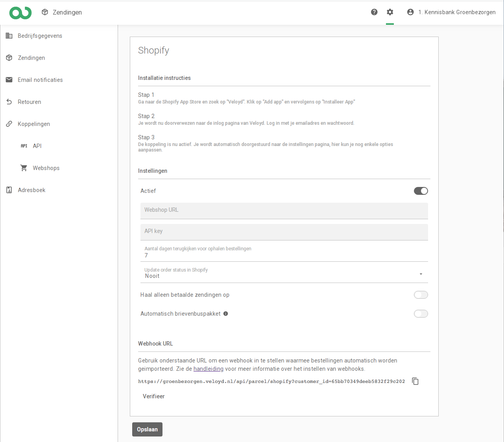Go to Bedrijfsgegevens in the sidebar
The image size is (504, 442).
tap(40, 36)
